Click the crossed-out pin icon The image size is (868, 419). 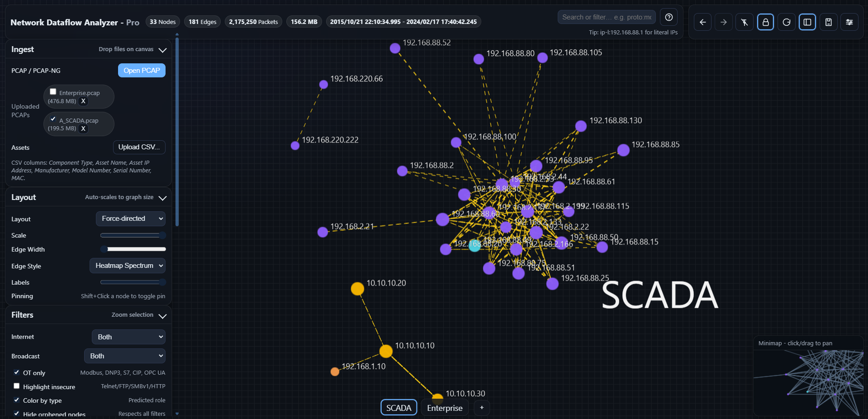point(744,22)
